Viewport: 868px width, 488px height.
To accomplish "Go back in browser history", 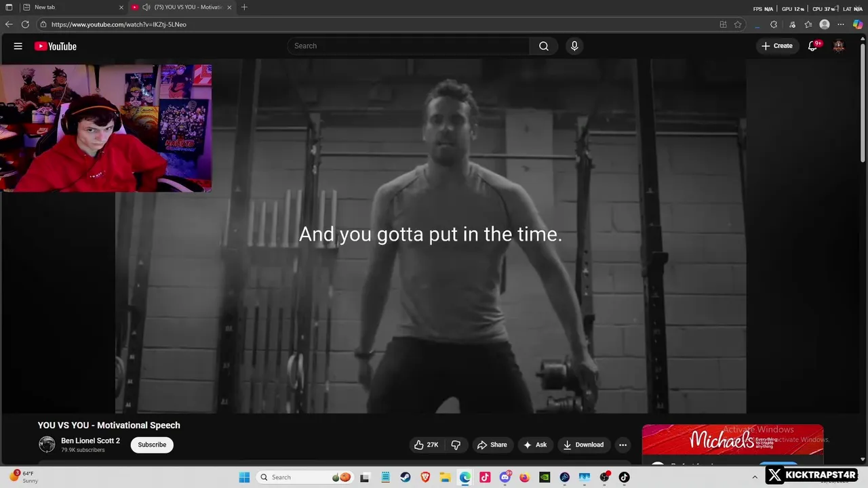I will pyautogui.click(x=9, y=24).
